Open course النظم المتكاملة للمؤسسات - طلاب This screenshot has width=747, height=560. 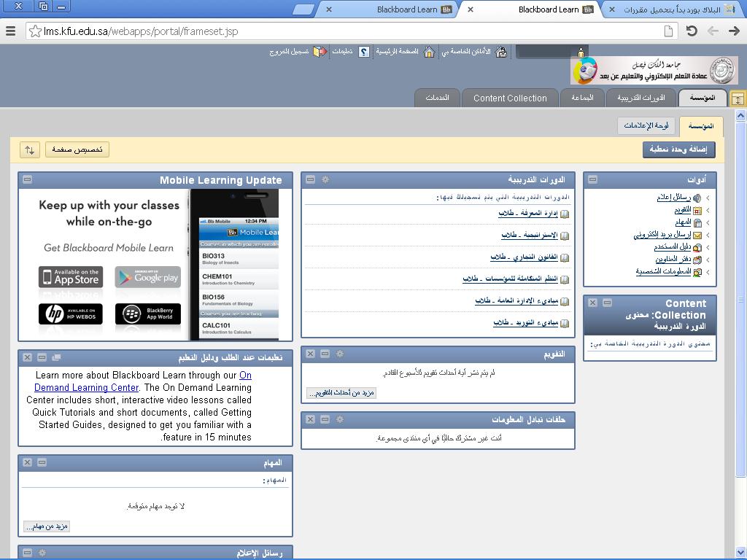[510, 279]
